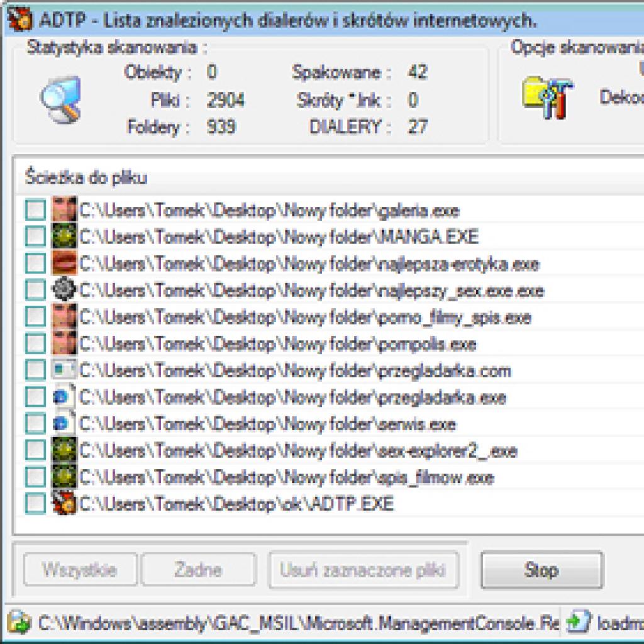This screenshot has width=644, height=644.
Task: Check the spis_filmow.exe checkbox
Action: [35, 477]
